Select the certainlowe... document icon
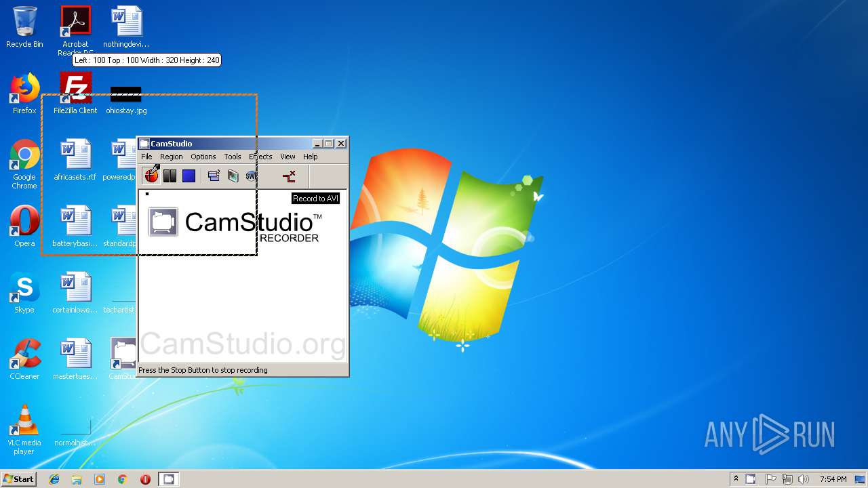868x488 pixels. coord(75,293)
